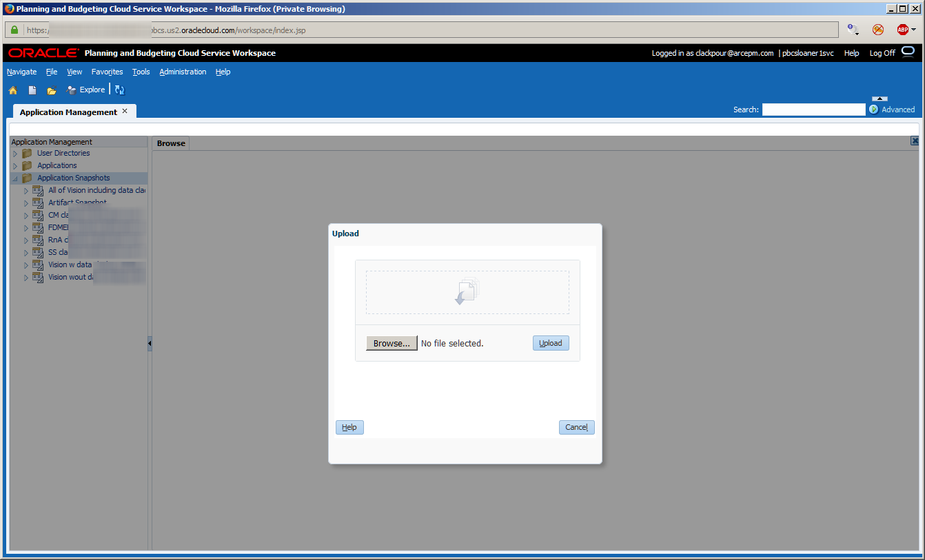
Task: Click the green Search go arrow icon
Action: pyautogui.click(x=874, y=110)
